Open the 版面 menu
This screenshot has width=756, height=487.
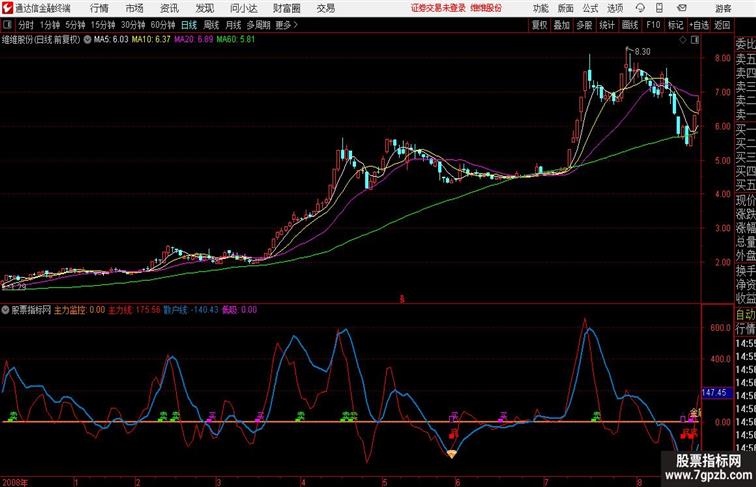566,8
